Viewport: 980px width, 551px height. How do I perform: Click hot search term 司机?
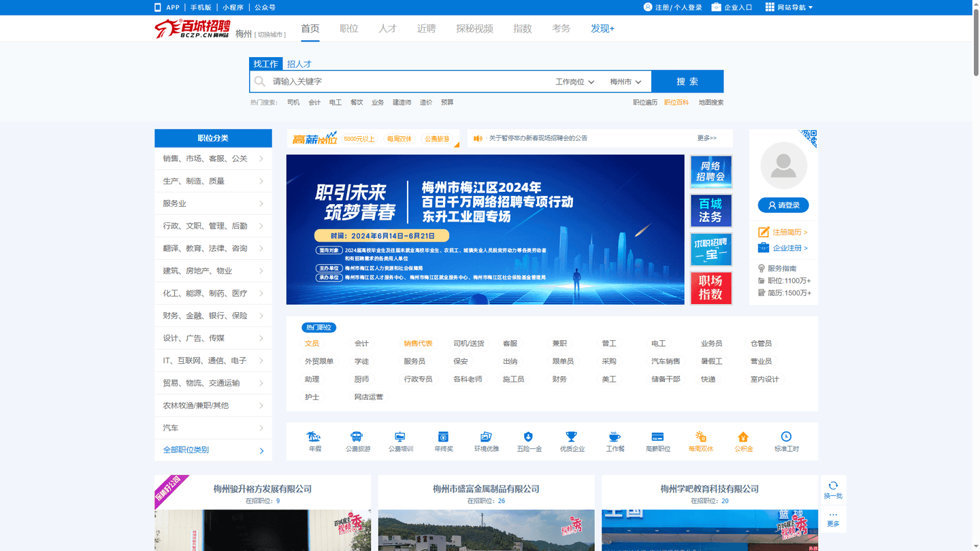coord(293,103)
